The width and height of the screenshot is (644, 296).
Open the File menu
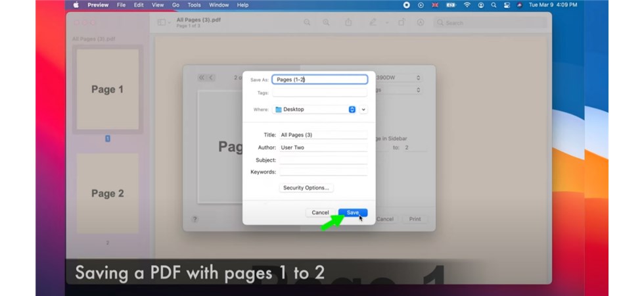click(x=121, y=5)
